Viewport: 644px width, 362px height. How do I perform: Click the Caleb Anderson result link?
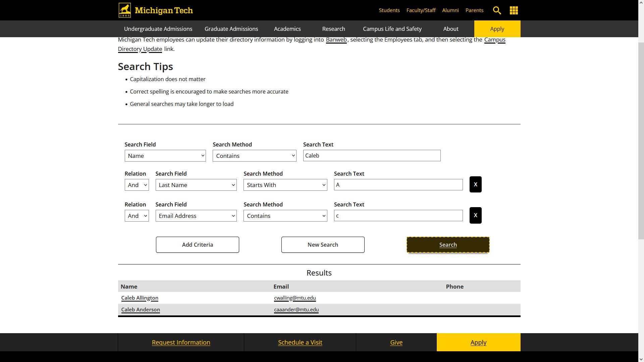140,309
